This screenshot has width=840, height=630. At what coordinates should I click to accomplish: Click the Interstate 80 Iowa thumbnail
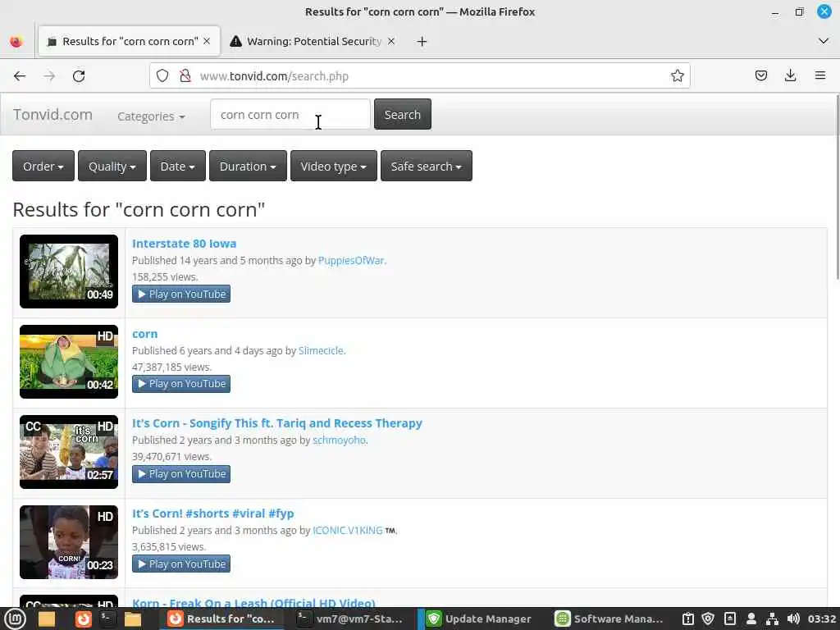69,271
